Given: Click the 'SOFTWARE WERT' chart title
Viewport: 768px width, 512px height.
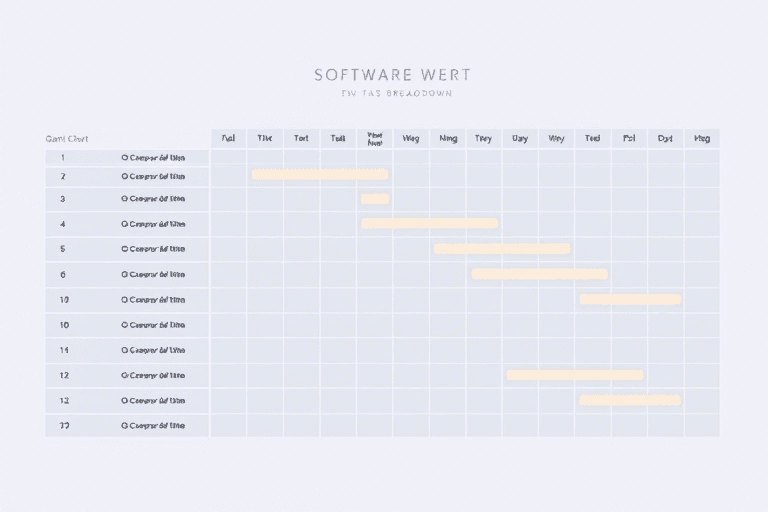Looking at the screenshot, I should tap(392, 75).
